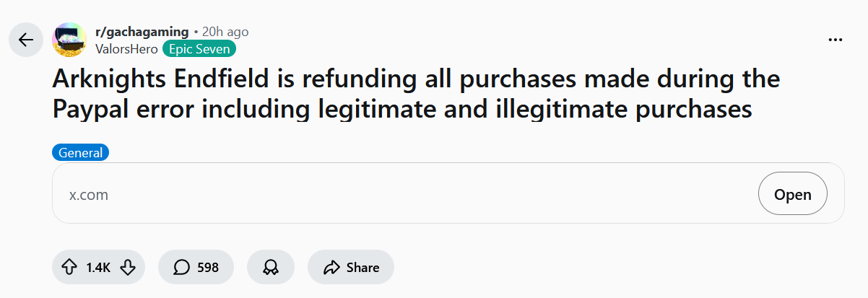Filter by the General post flair
The height and width of the screenshot is (298, 868).
coord(80,153)
